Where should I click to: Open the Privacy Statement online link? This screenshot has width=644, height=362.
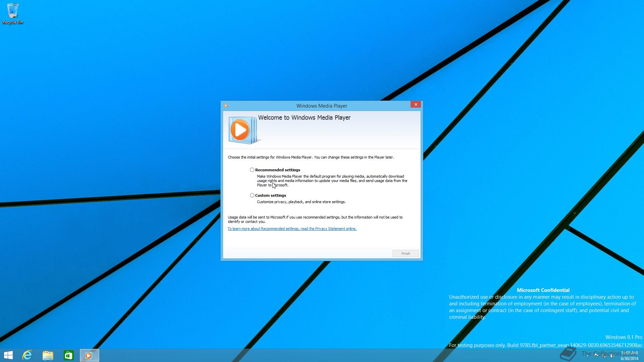click(x=292, y=229)
